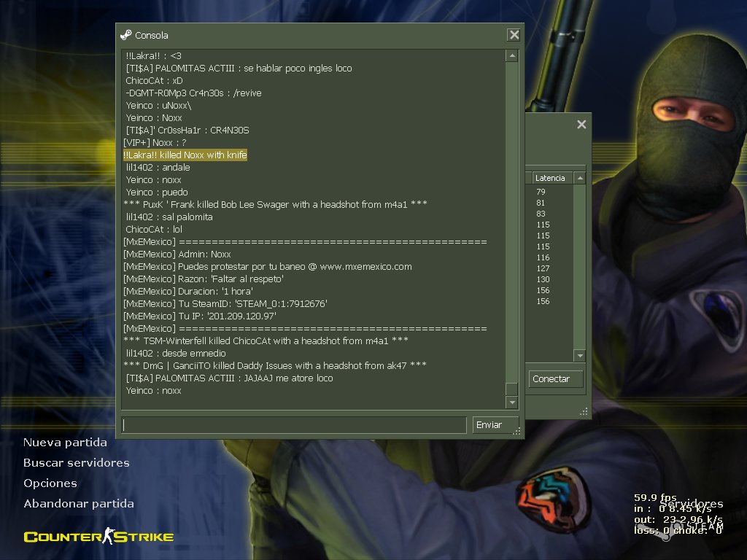Click the 59.9 fps net graph readout

[655, 497]
